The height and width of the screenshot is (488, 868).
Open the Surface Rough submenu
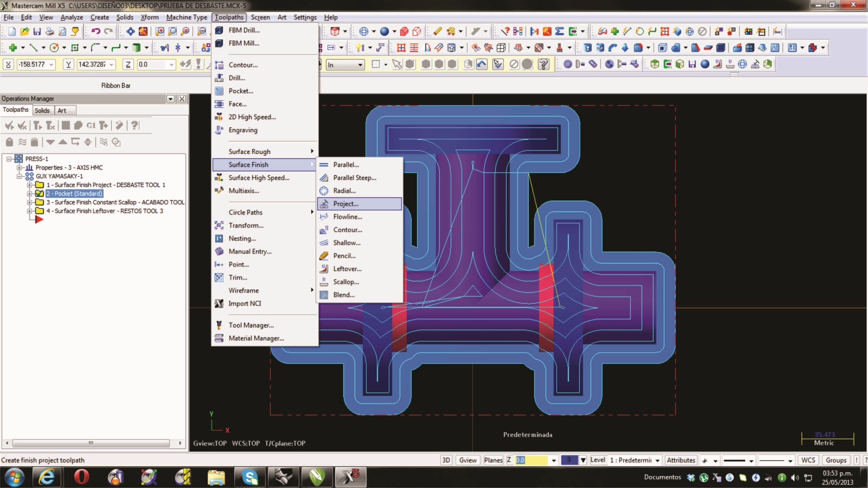(265, 151)
